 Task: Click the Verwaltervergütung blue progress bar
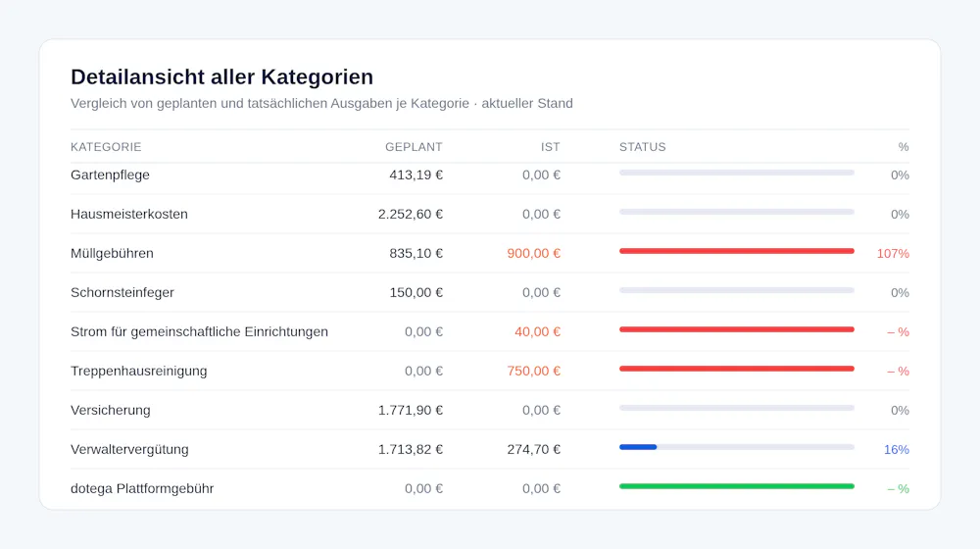(x=638, y=447)
